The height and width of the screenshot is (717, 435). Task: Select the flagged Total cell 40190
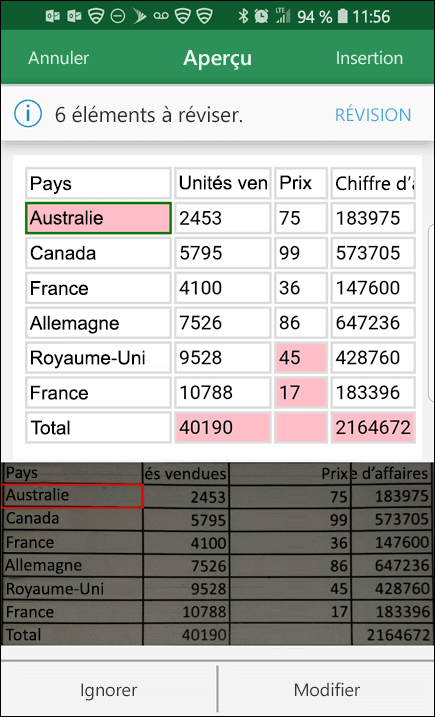223,427
